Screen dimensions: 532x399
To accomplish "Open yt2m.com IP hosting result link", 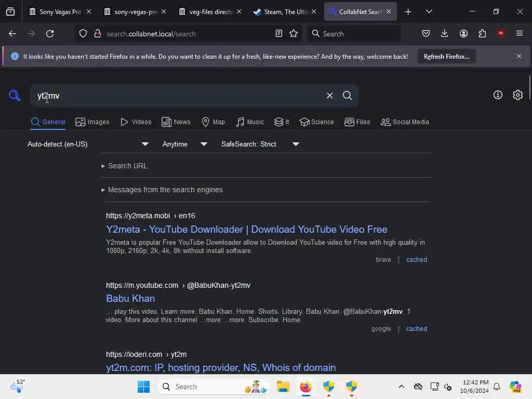I will [221, 368].
